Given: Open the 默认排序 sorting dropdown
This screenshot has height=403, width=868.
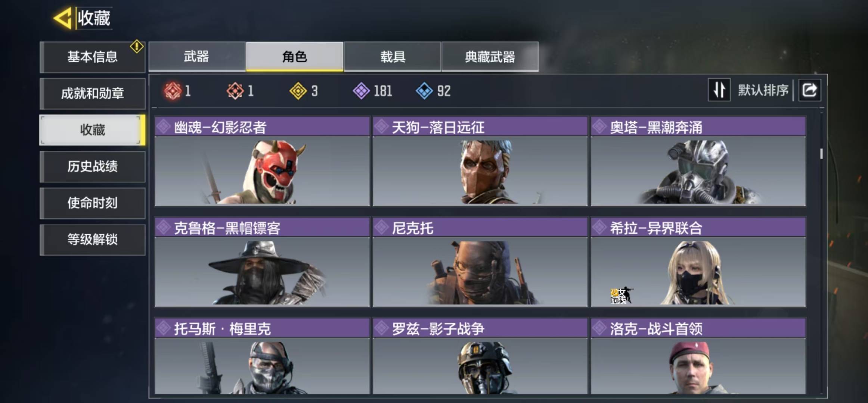Looking at the screenshot, I should [x=763, y=90].
